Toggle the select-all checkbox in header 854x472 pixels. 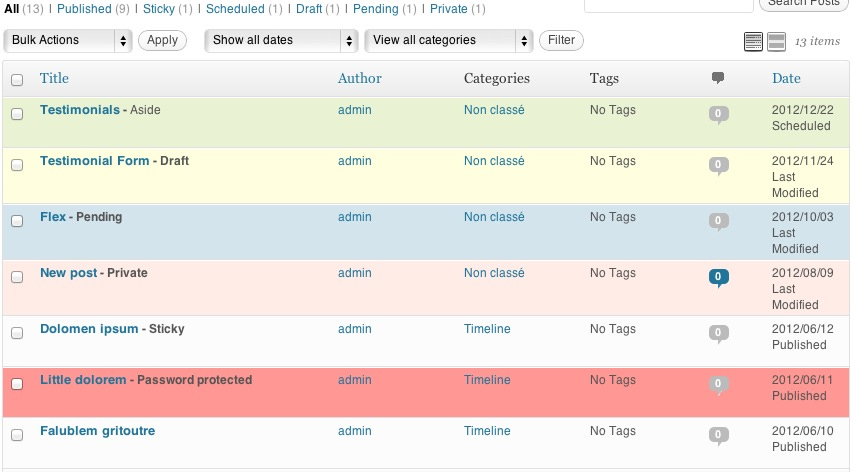pos(17,80)
